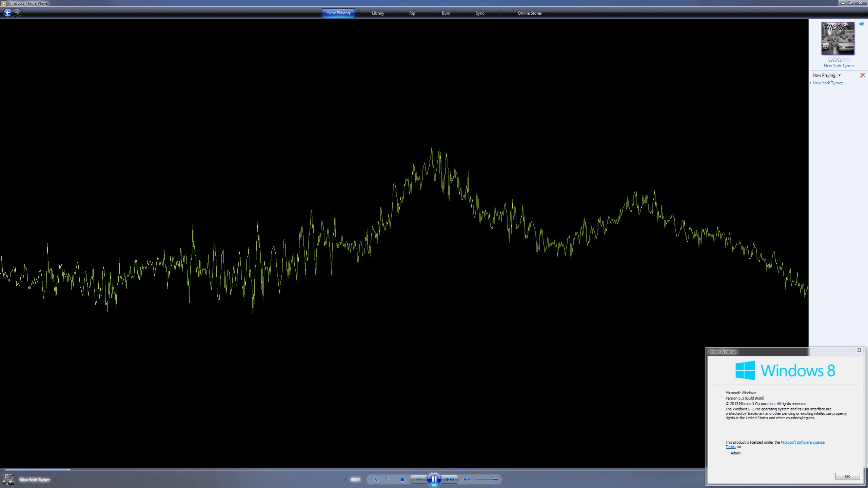Click the forward navigation arrow in toolbar

(17, 13)
